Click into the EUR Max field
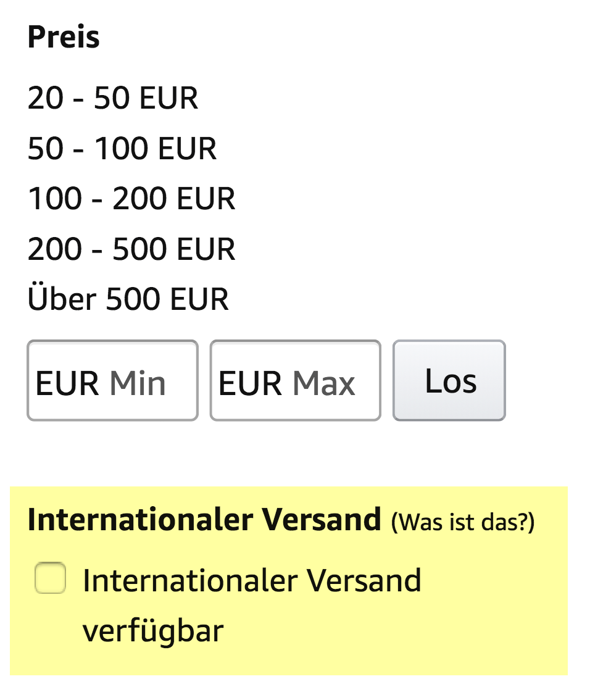This screenshot has width=611, height=700. (x=295, y=381)
